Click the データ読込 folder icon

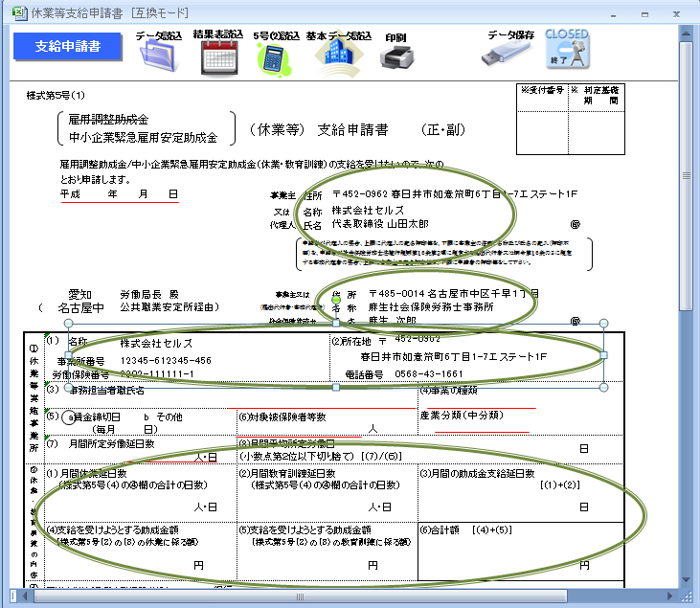tap(159, 56)
